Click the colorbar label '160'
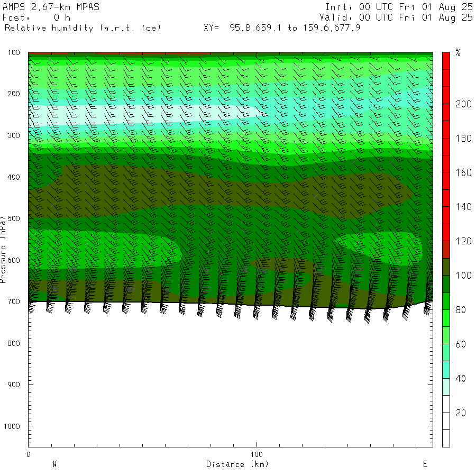Viewport: 476px width, 476px height. (463, 173)
